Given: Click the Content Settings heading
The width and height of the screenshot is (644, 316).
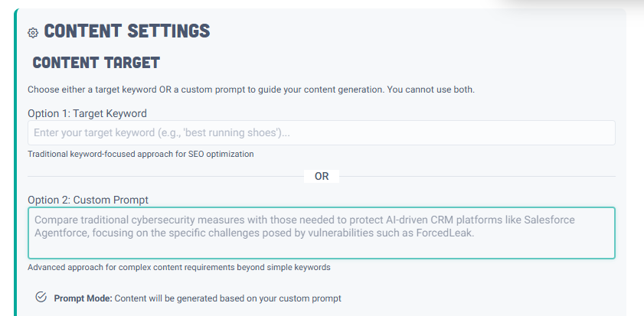Looking at the screenshot, I should [x=126, y=31].
